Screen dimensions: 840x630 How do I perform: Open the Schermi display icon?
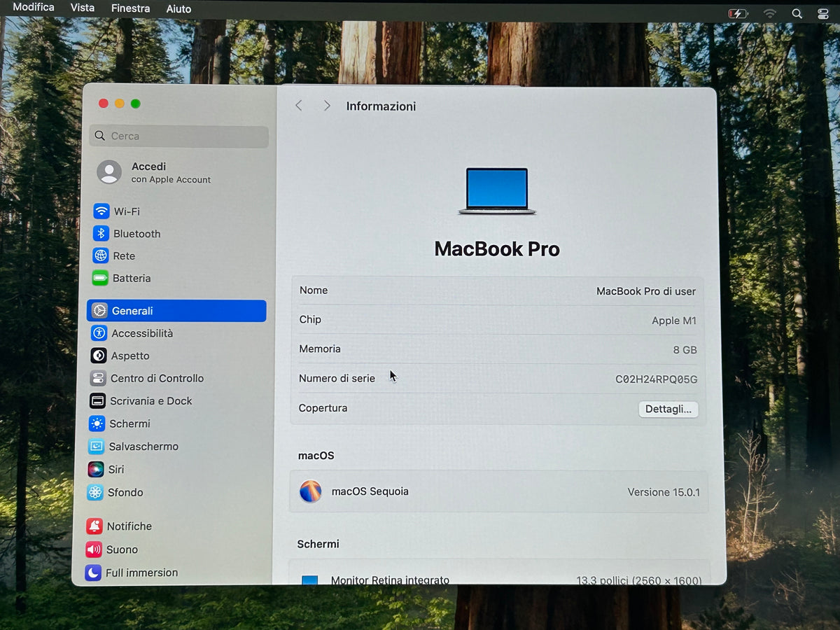pos(97,423)
